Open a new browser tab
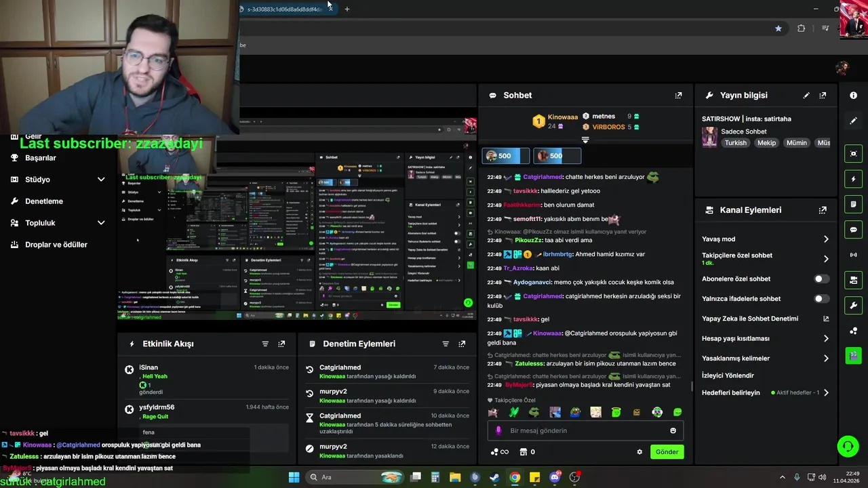868x488 pixels. click(x=347, y=9)
